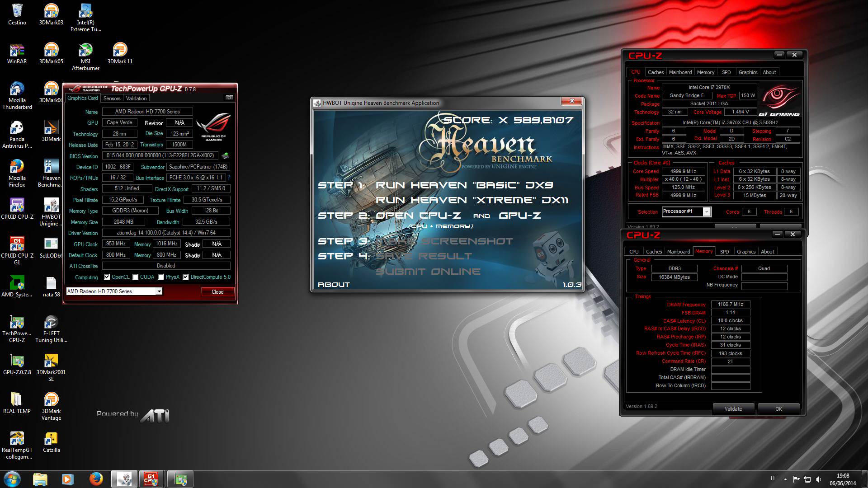Open Firefox from the taskbar

(95, 479)
